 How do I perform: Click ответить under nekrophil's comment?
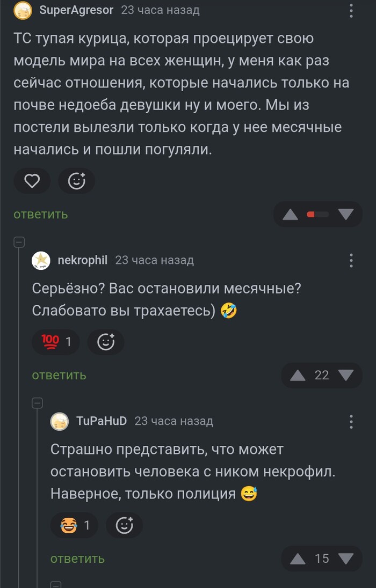[x=58, y=375]
